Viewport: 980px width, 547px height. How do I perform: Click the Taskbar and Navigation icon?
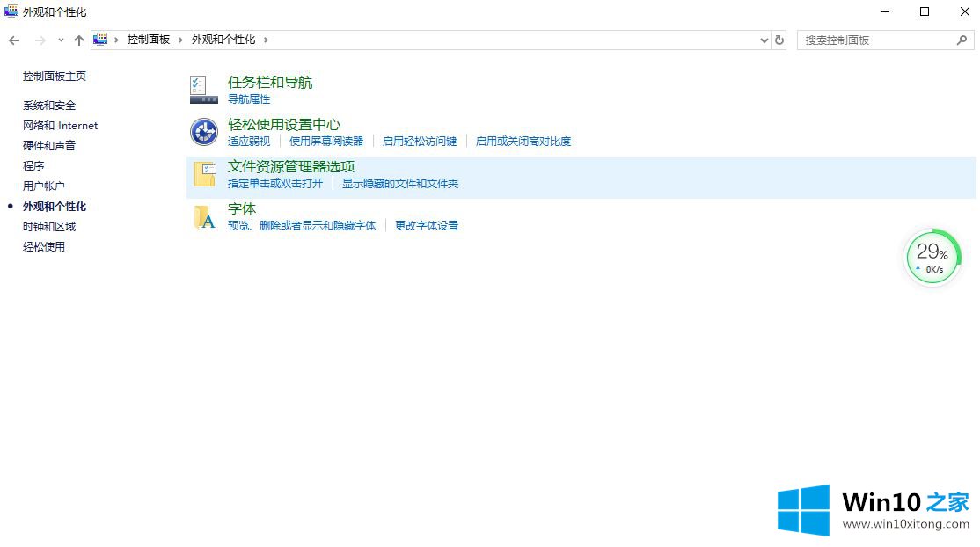(x=204, y=90)
